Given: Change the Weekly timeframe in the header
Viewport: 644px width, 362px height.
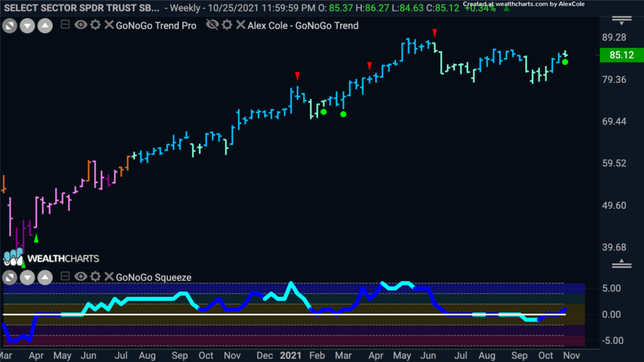Looking at the screenshot, I should click(186, 8).
